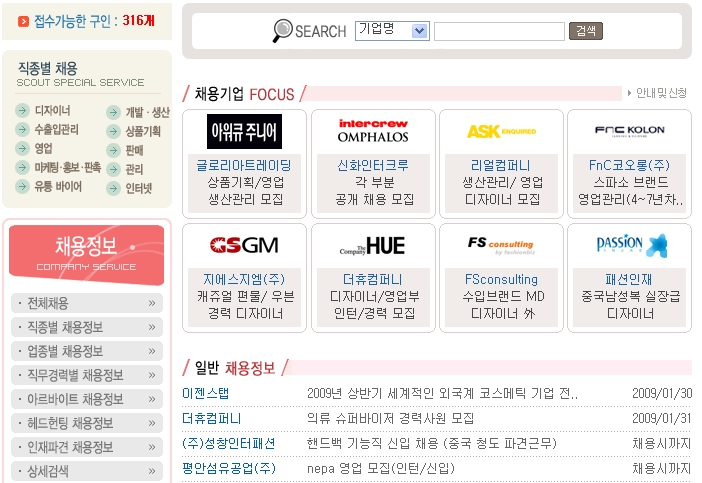Click the 아워큐 주니어 logo thumbnail
The image size is (702, 483).
[244, 131]
